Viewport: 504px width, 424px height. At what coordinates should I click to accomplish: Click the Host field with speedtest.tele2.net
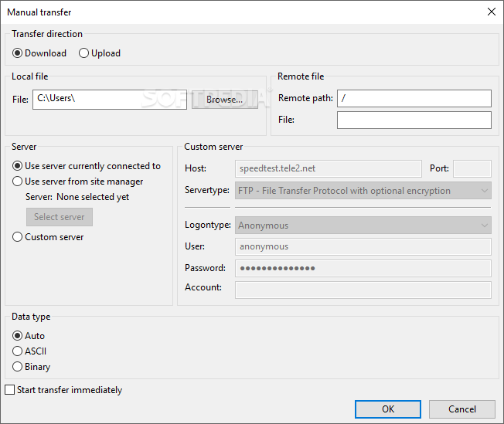(329, 168)
